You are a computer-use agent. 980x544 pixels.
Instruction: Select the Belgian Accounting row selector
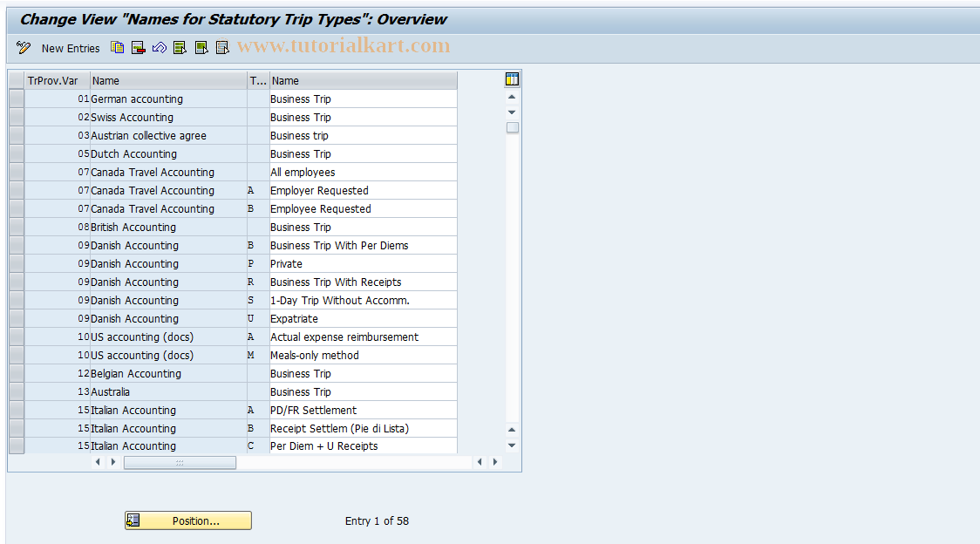click(x=17, y=373)
